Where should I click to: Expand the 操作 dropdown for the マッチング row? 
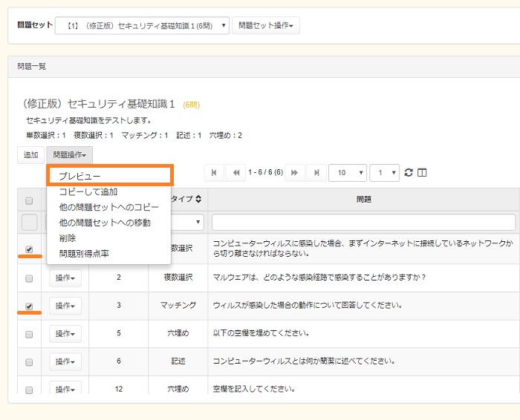65,306
